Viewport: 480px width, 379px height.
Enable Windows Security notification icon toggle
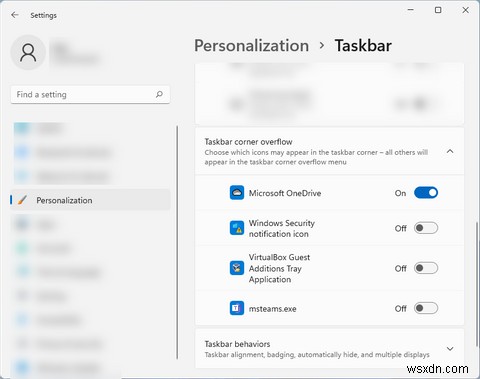coord(426,228)
